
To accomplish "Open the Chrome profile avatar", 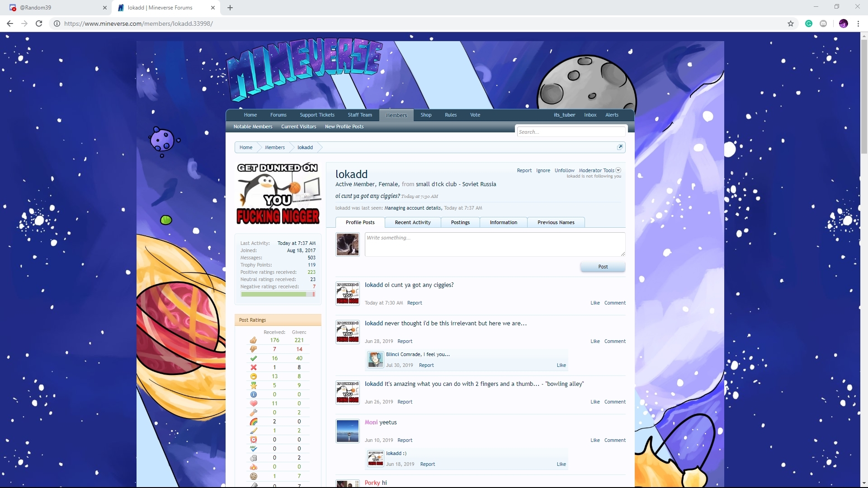I will [x=843, y=23].
